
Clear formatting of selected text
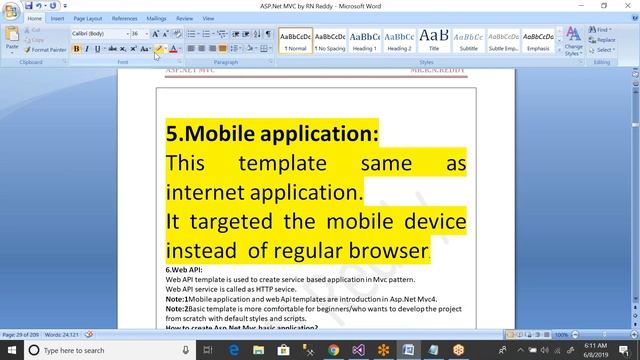[177, 34]
